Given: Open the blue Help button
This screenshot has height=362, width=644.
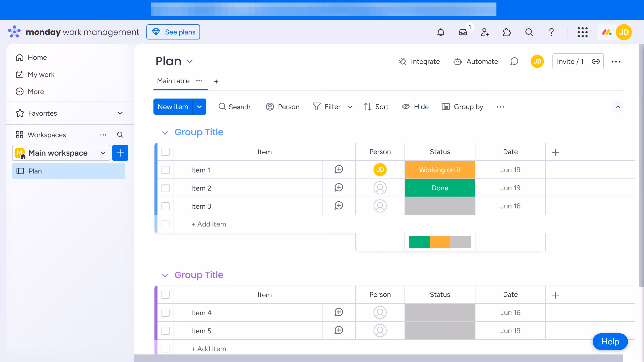Looking at the screenshot, I should pyautogui.click(x=610, y=341).
